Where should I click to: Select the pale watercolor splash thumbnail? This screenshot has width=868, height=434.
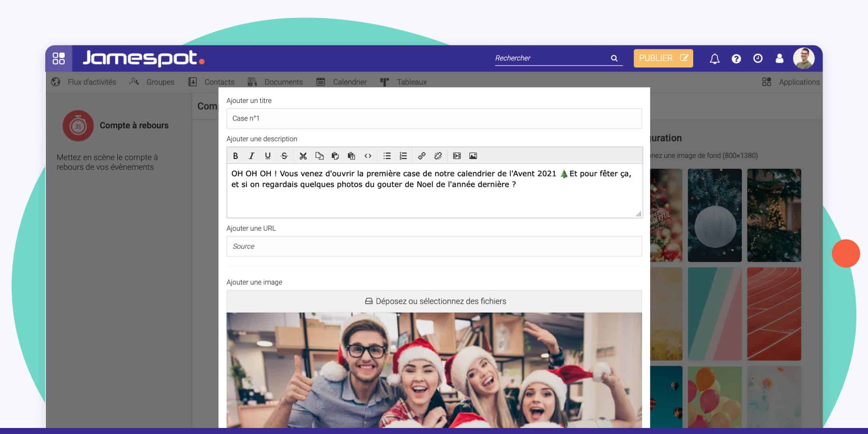pyautogui.click(x=774, y=397)
